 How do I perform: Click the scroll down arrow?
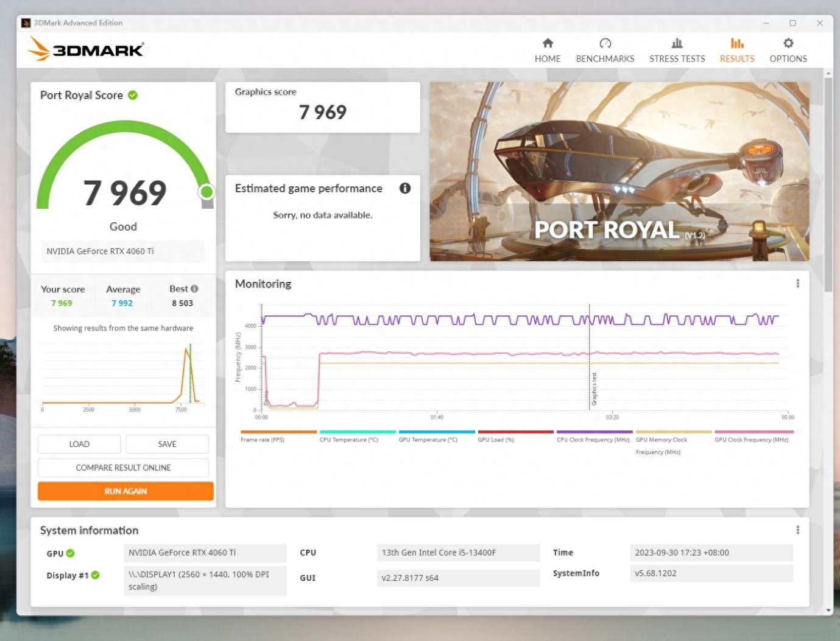coord(828,610)
